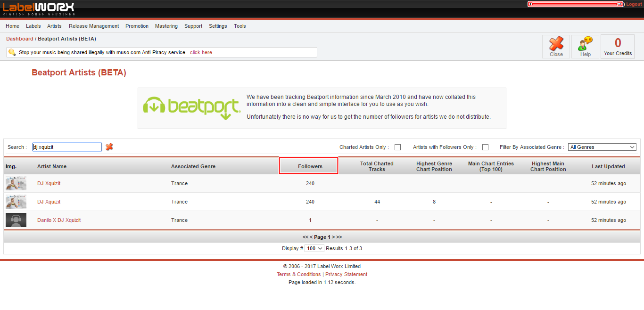
Task: Click the lightbulb tip icon
Action: [x=12, y=52]
